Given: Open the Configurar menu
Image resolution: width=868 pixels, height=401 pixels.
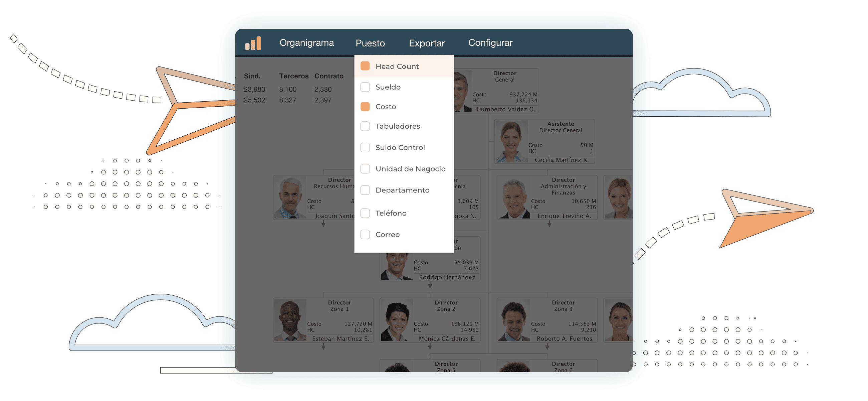Looking at the screenshot, I should [490, 43].
